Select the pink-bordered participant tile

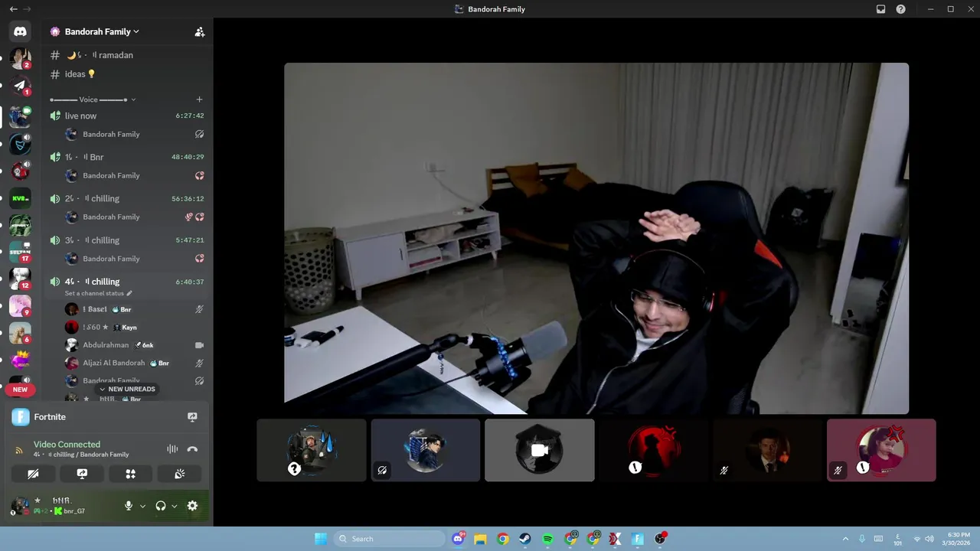(881, 450)
